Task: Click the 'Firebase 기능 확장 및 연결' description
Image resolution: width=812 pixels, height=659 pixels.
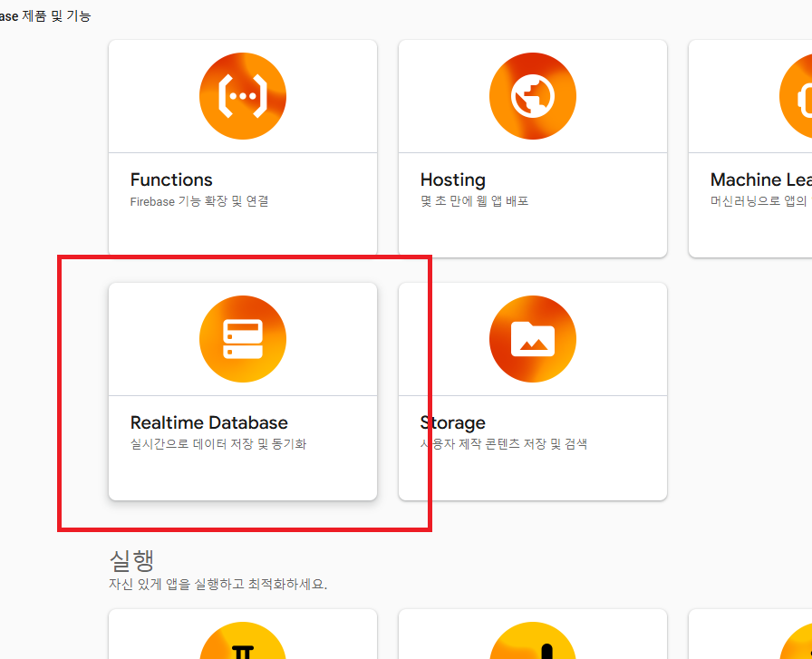Action: [199, 201]
